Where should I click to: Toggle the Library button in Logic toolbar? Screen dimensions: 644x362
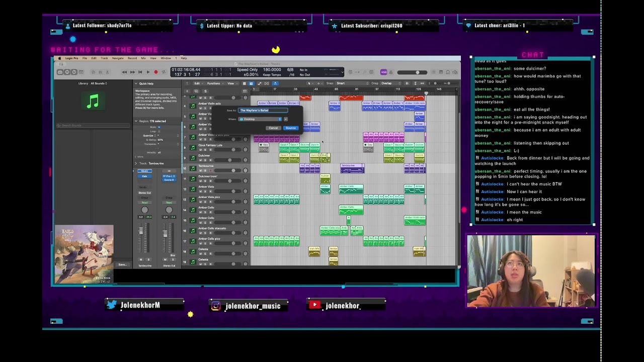coord(60,72)
